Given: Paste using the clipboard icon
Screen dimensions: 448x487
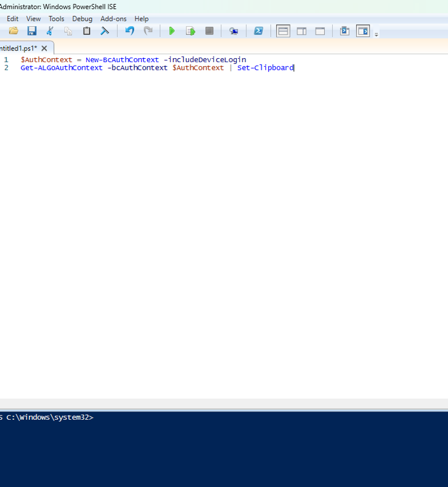Looking at the screenshot, I should pos(87,31).
